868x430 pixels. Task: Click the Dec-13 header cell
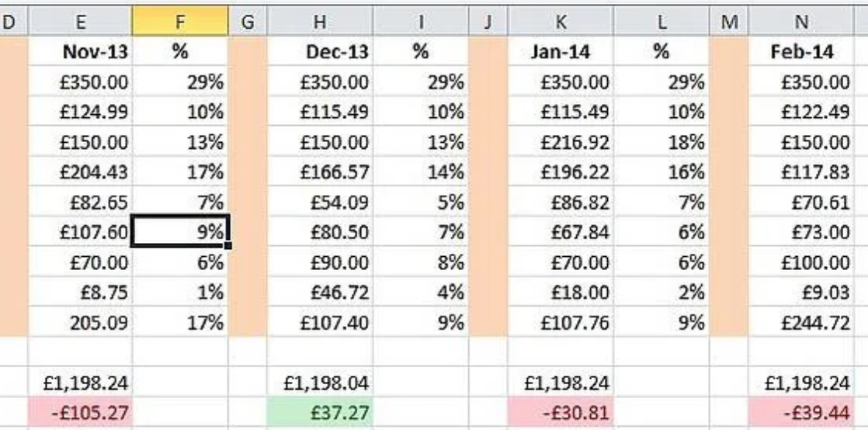tap(319, 51)
